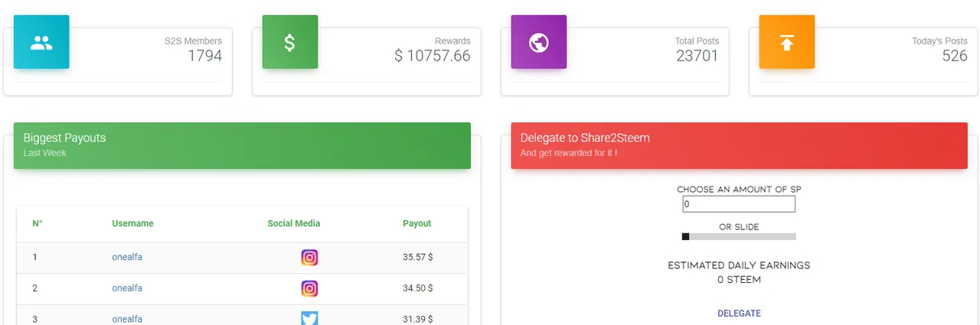Click the Biggest Payouts green header
980x325 pixels.
pos(242,145)
